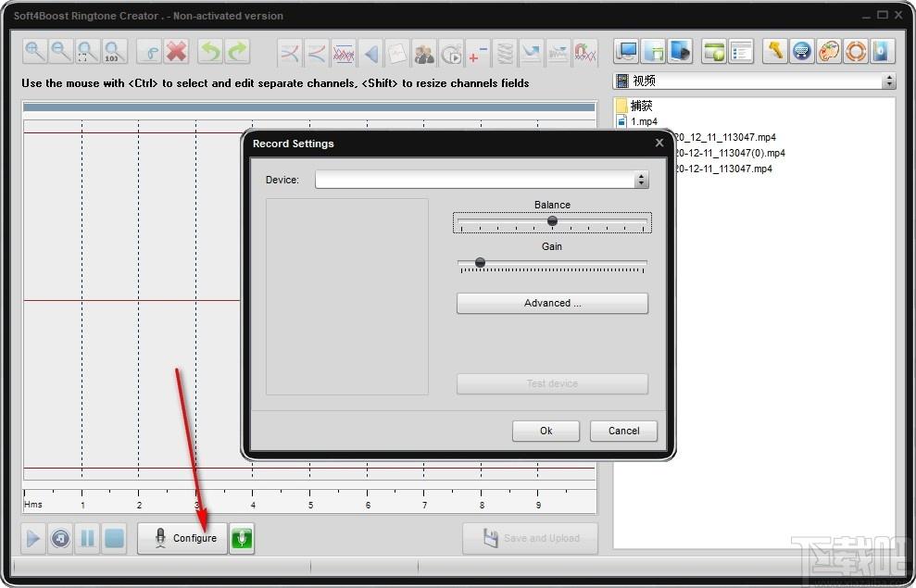This screenshot has height=588, width=916.
Task: Click the zoom out magnifier icon
Action: click(x=61, y=52)
